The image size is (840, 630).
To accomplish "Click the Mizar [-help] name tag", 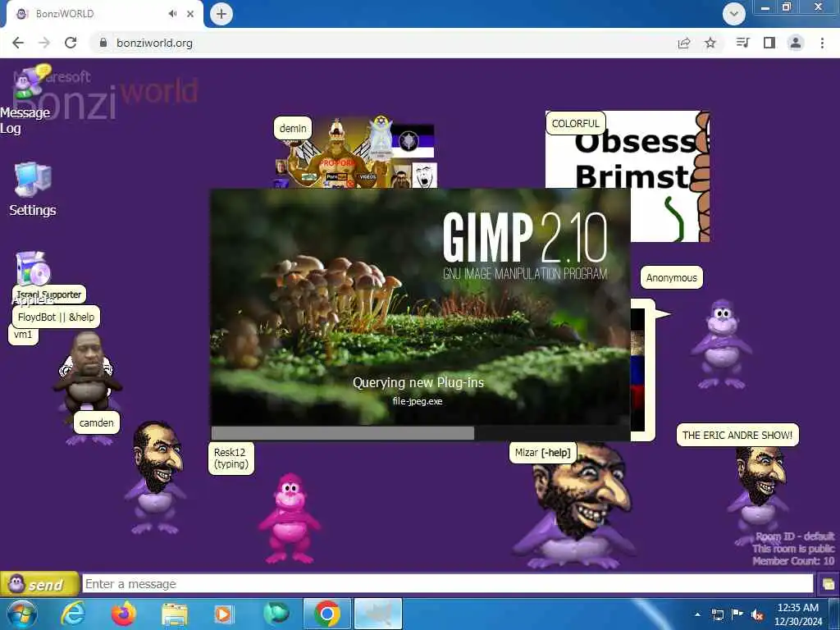I will (543, 453).
